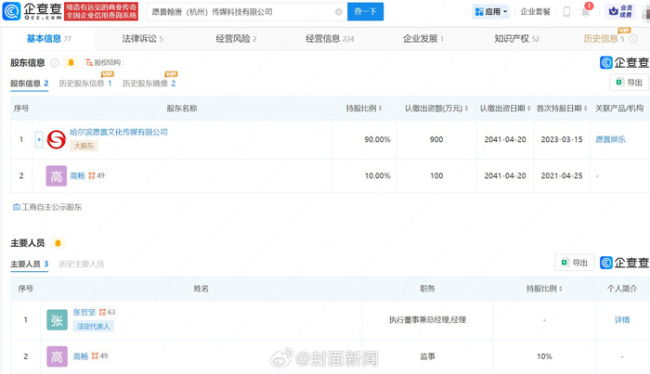The width and height of the screenshot is (650, 374).
Task: Open 高畅 link in personnel table
Action: click(x=80, y=356)
